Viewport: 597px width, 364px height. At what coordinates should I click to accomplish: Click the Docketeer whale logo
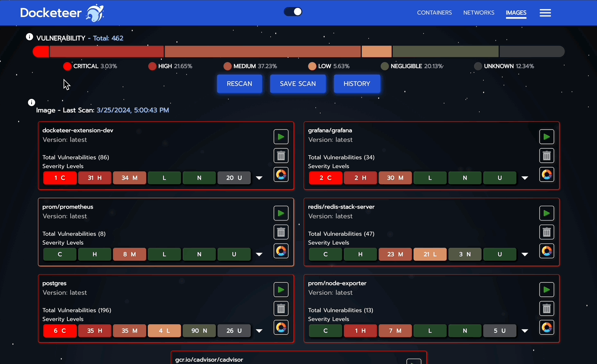(95, 13)
